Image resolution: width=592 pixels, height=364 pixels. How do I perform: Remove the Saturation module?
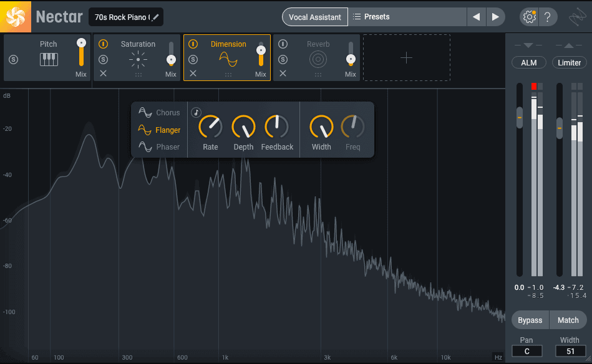[x=103, y=74]
